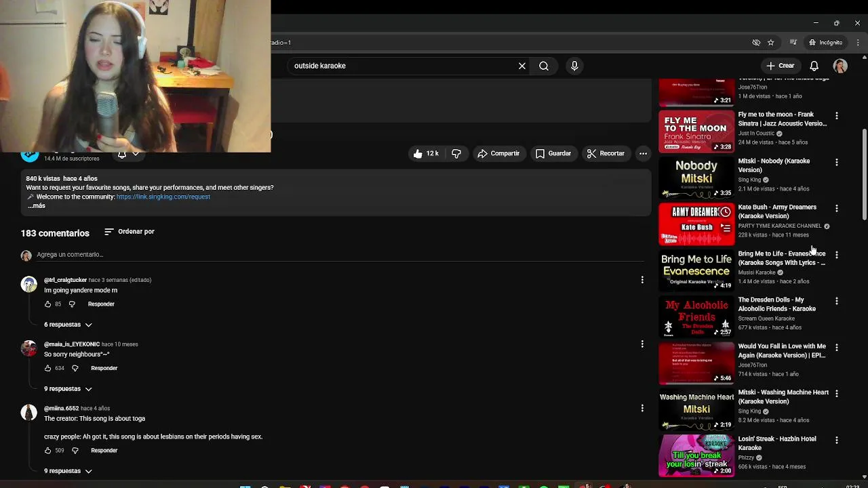The width and height of the screenshot is (868, 488).
Task: Visit Sing King channel under Nobody
Action: (749, 180)
